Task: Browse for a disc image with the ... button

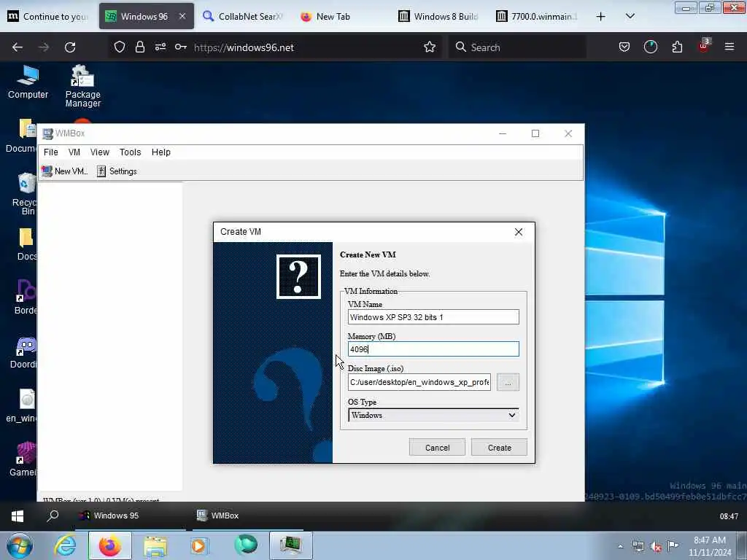Action: [508, 382]
